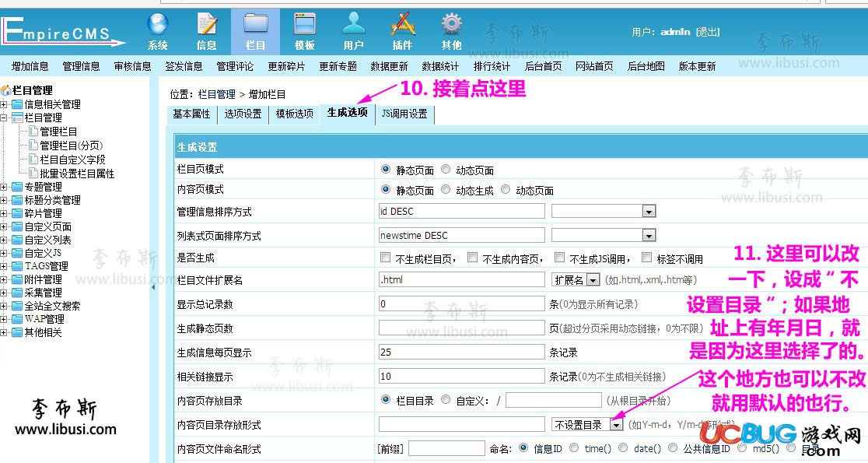Select 自定义 for 内容页存放目录
Screen dimensions: 868x463
pyautogui.click(x=446, y=399)
